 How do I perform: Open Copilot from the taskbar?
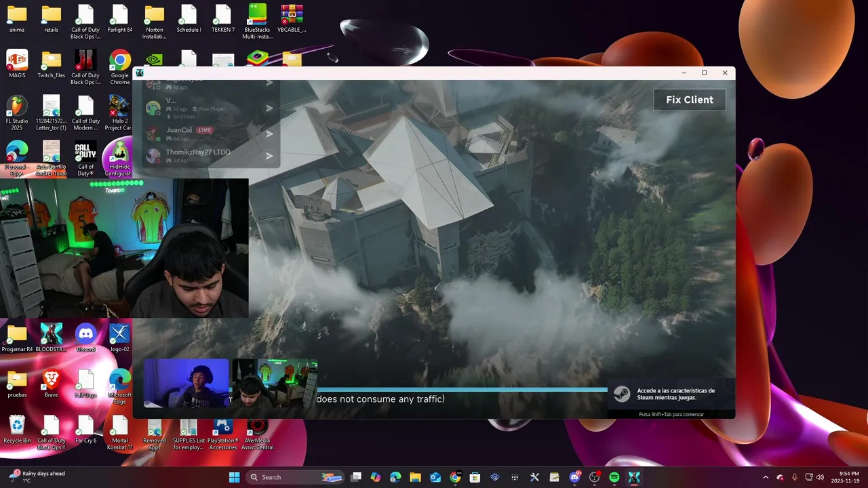tap(376, 477)
